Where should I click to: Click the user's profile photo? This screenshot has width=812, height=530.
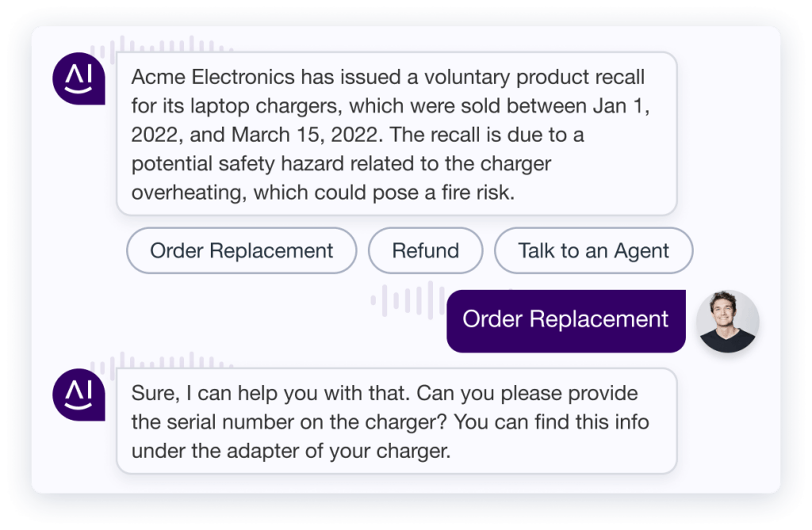(x=727, y=321)
